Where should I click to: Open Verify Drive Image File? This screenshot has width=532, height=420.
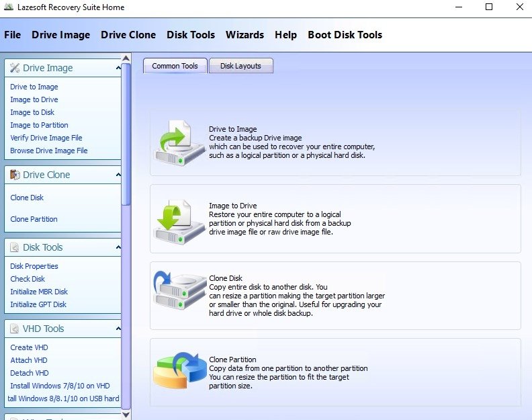tap(46, 138)
